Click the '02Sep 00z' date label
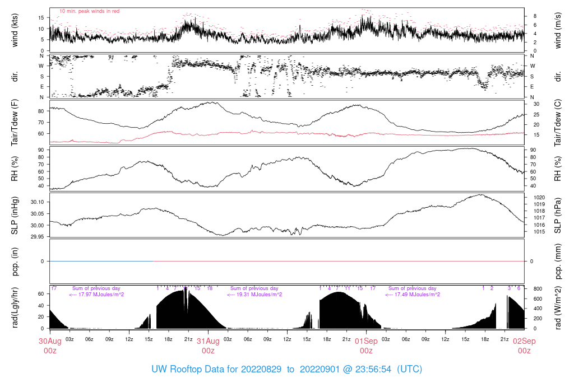The height and width of the screenshot is (392, 574). (524, 346)
